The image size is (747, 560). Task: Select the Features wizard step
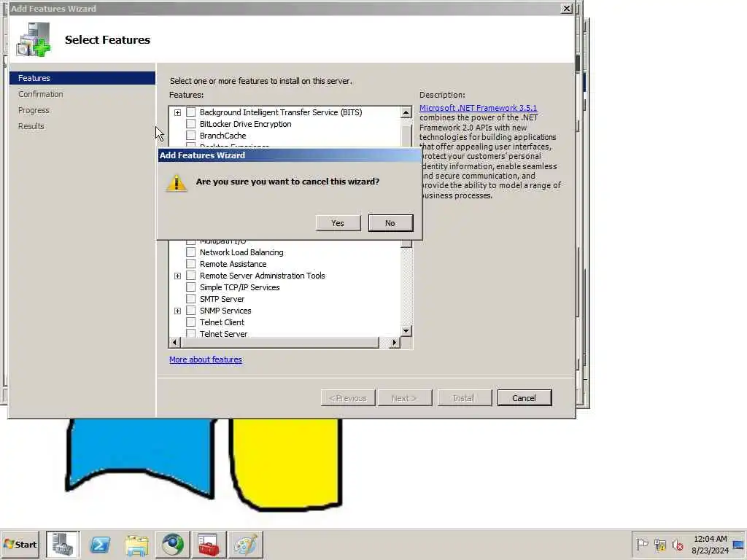click(82, 78)
